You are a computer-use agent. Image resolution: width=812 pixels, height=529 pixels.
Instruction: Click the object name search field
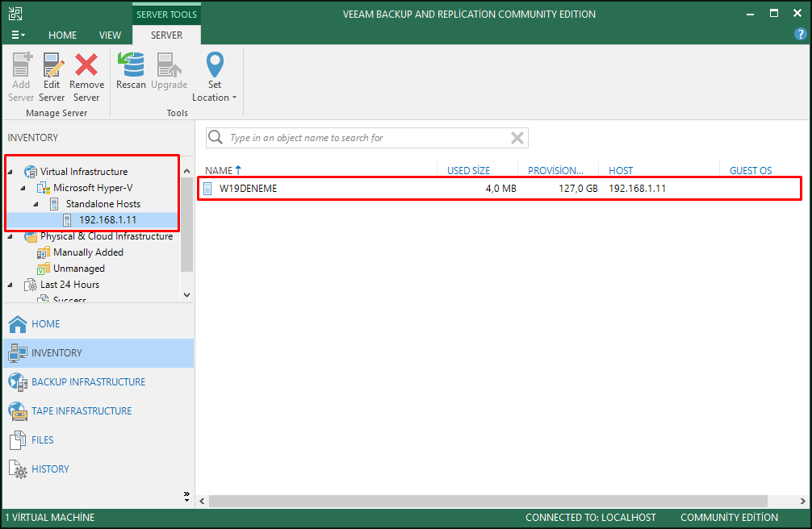366,138
